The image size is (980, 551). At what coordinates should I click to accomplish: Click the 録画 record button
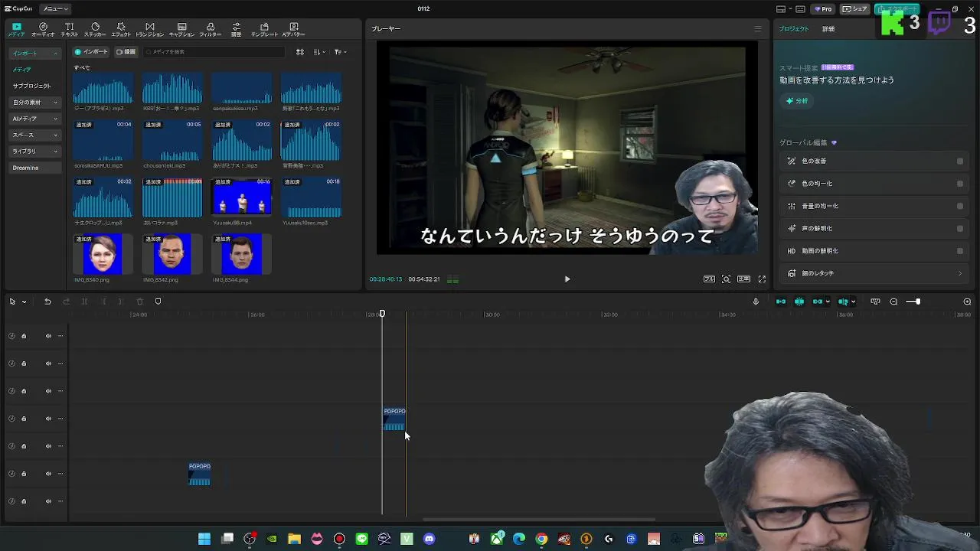click(x=126, y=52)
